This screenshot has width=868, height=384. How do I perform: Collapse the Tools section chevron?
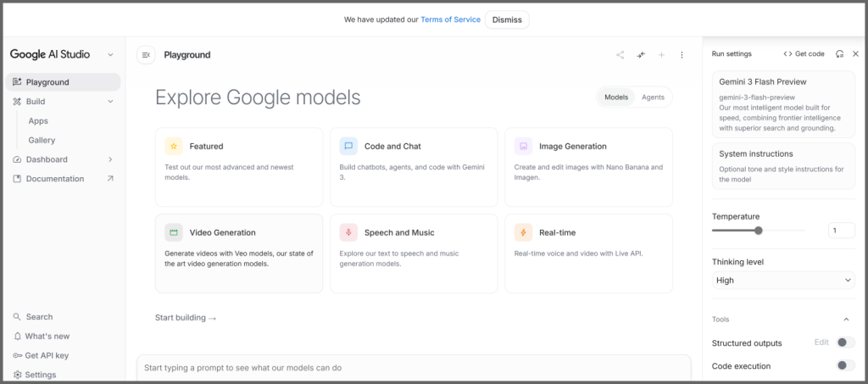tap(846, 320)
